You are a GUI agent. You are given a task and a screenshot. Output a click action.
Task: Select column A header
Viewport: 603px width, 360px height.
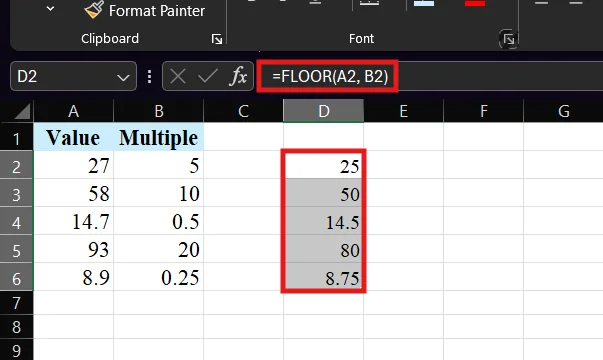click(x=73, y=111)
